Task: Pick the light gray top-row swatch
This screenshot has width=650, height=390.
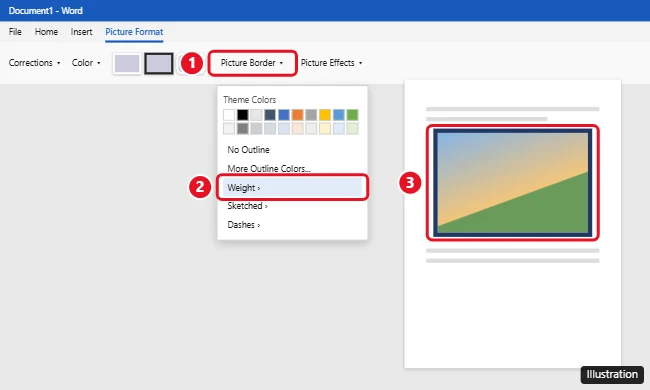Action: click(x=256, y=115)
